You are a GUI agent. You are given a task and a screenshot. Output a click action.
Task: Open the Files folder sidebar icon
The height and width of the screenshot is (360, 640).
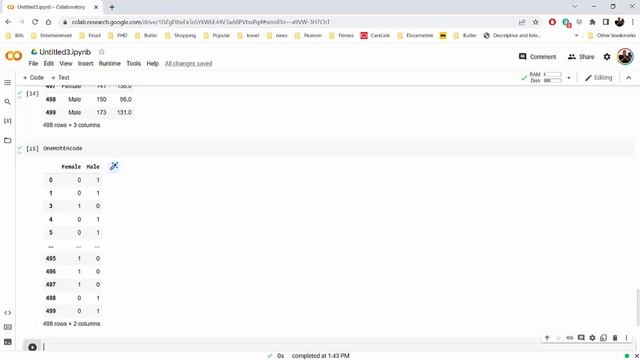pyautogui.click(x=7, y=140)
